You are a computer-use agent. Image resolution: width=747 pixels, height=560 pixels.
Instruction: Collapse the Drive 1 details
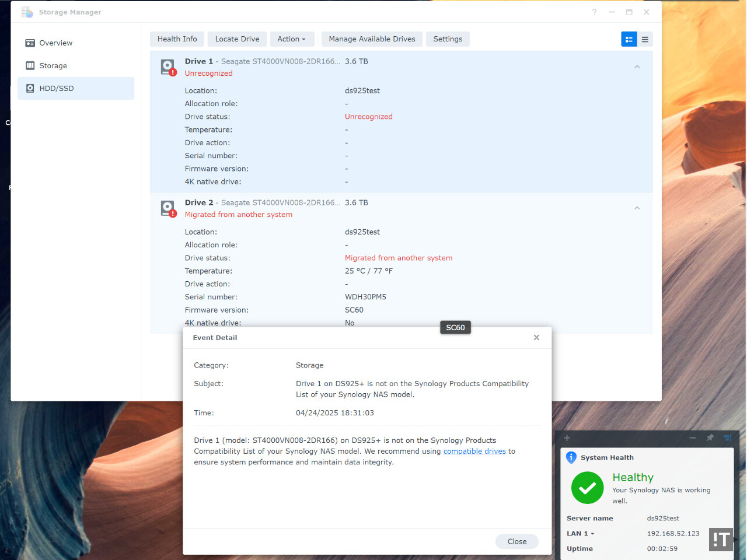(x=637, y=67)
